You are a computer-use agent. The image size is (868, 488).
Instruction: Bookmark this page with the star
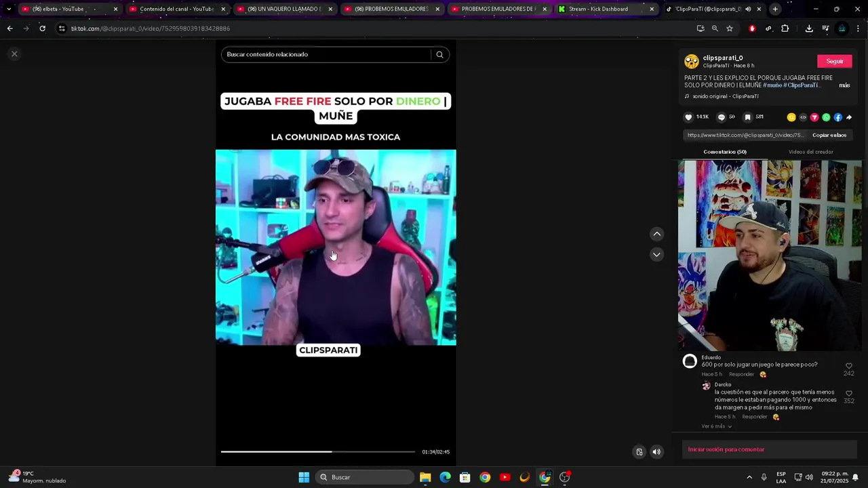[x=730, y=28]
